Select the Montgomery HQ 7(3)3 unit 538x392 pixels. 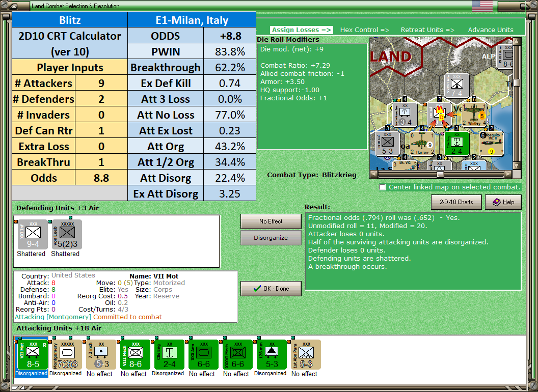(67, 355)
